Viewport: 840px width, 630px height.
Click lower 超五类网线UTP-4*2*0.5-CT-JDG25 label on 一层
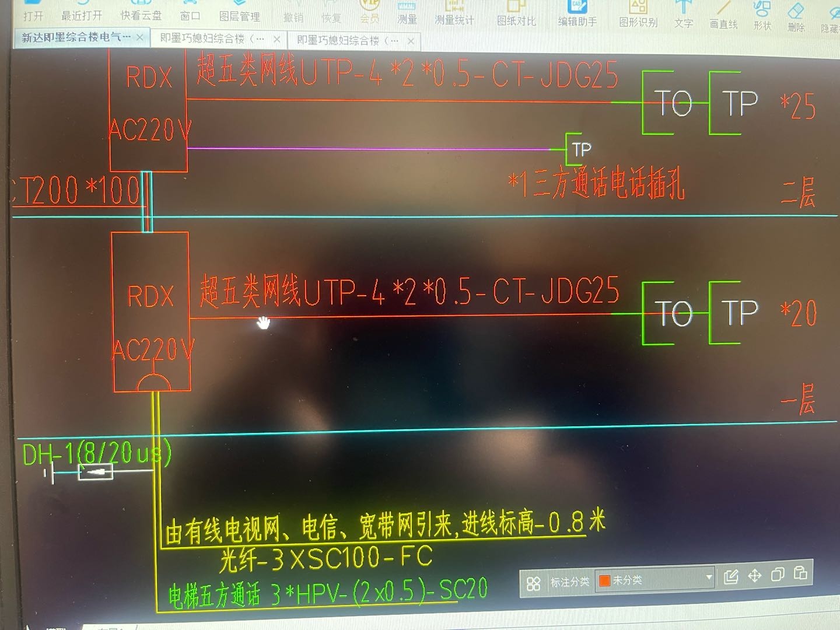point(409,291)
